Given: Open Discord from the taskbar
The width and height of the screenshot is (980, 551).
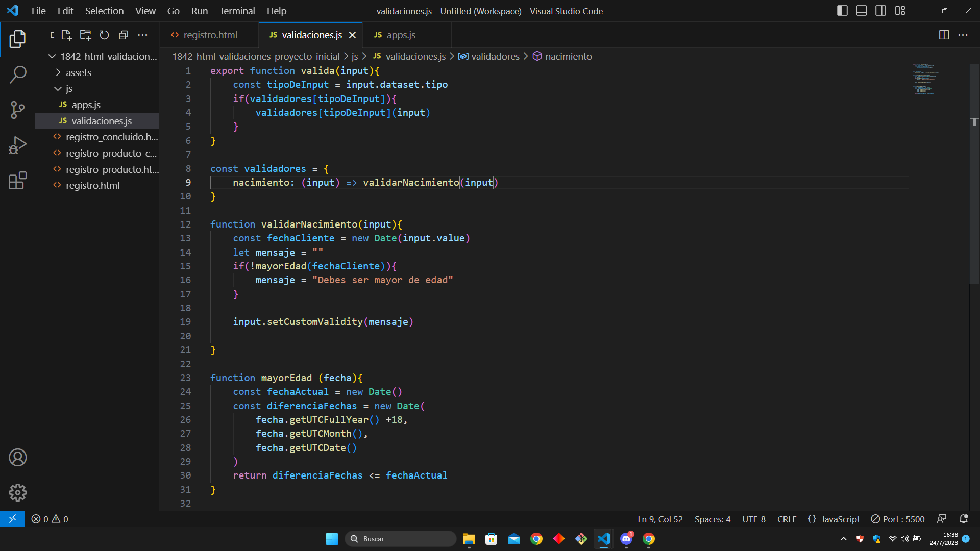Looking at the screenshot, I should [626, 539].
